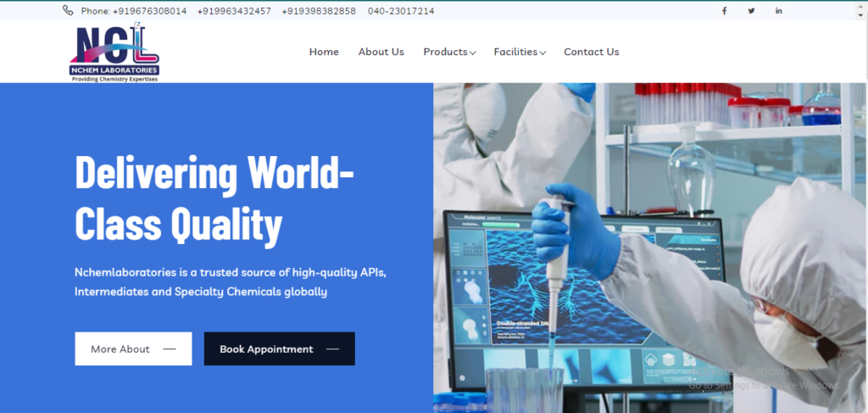Click the More About button
The height and width of the screenshot is (413, 868).
coord(133,349)
